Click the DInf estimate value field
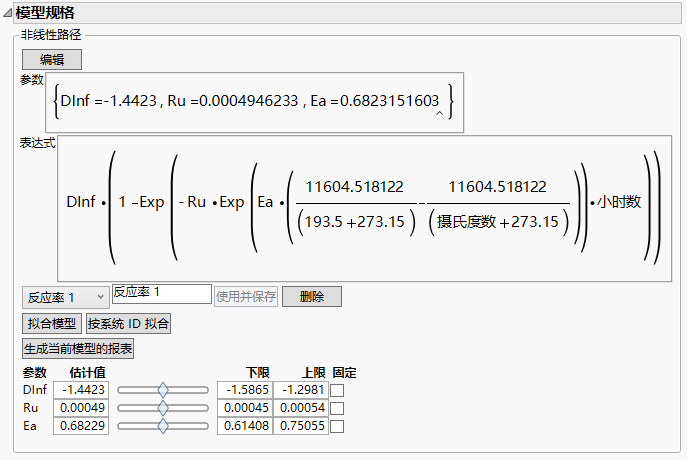The width and height of the screenshot is (687, 460). coord(81,390)
